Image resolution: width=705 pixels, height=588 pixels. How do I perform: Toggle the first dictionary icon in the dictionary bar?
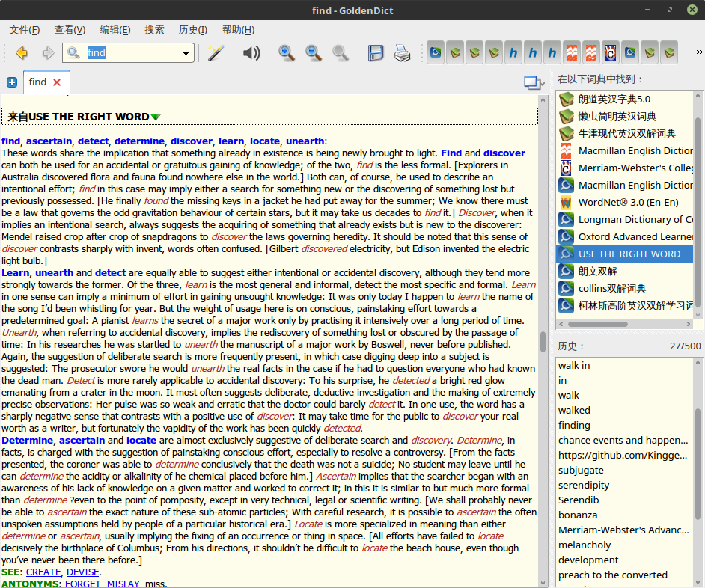click(436, 53)
